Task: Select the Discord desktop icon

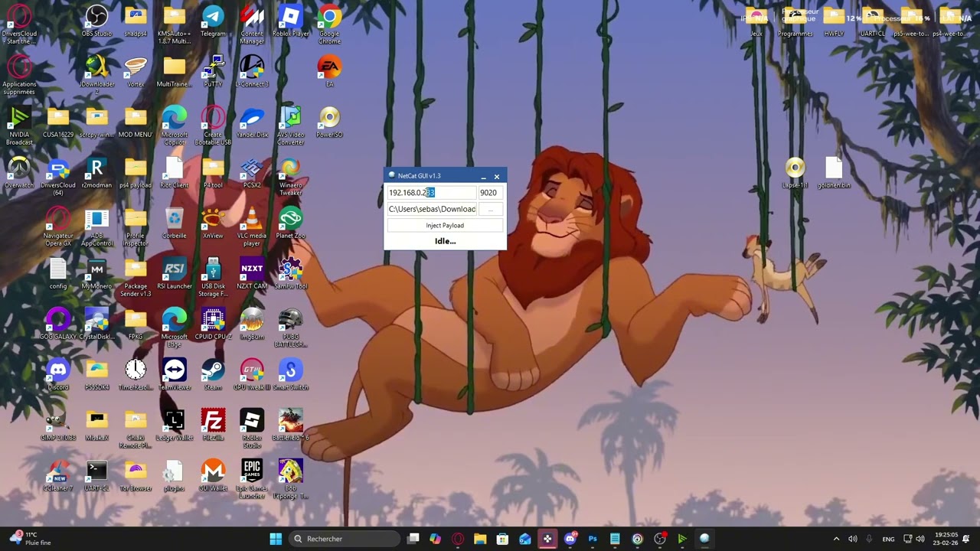Action: coord(58,375)
